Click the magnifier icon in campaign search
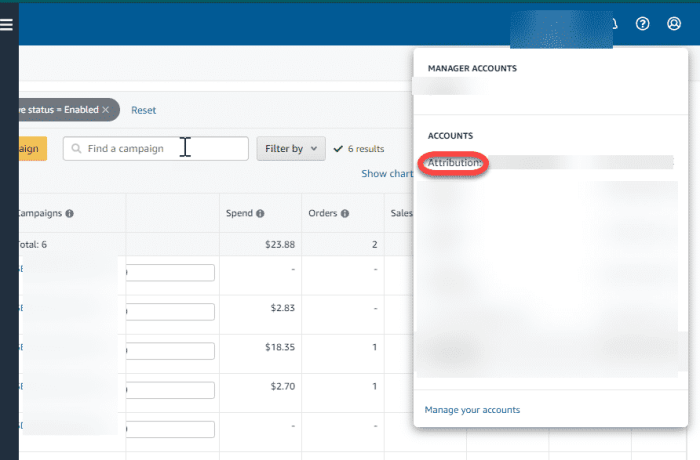This screenshot has width=700, height=460. (x=76, y=149)
